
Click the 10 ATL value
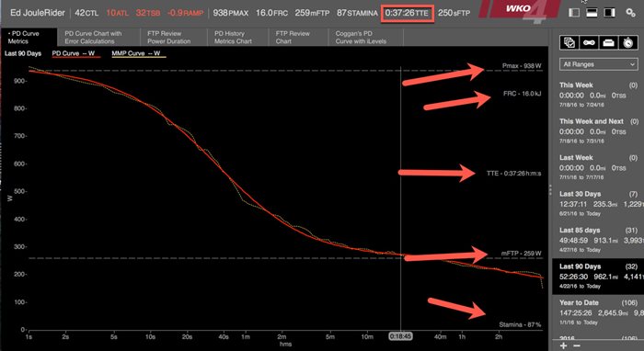(118, 13)
